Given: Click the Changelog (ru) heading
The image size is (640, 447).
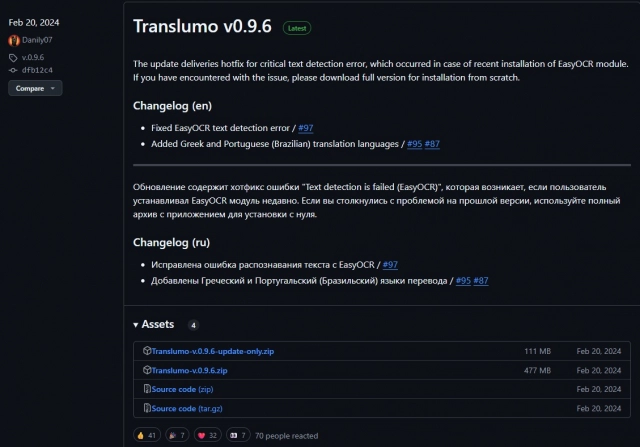Looking at the screenshot, I should (171, 242).
